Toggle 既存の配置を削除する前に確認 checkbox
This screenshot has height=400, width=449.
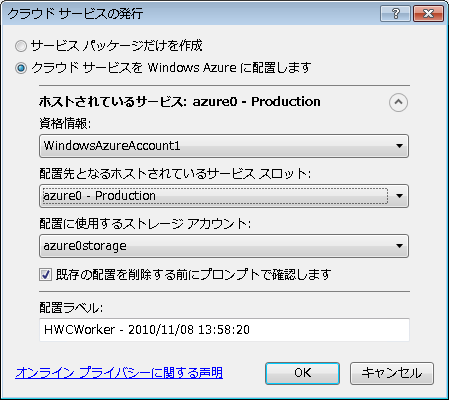tap(45, 275)
